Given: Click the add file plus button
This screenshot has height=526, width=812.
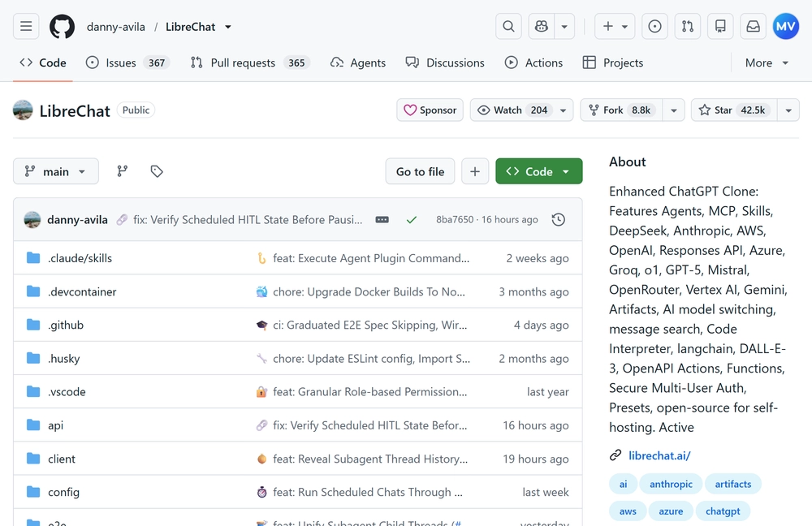Looking at the screenshot, I should tap(475, 171).
